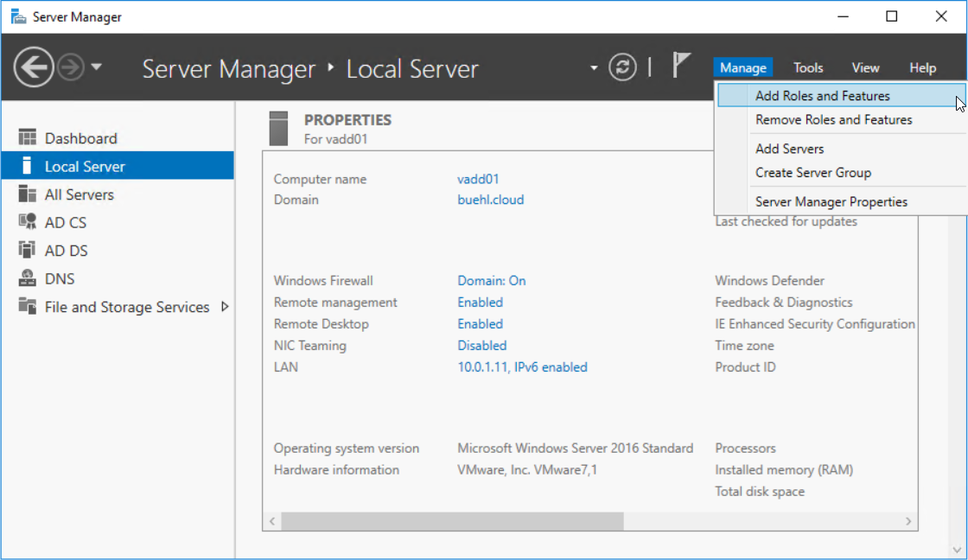Click the Total disk space label

point(760,492)
